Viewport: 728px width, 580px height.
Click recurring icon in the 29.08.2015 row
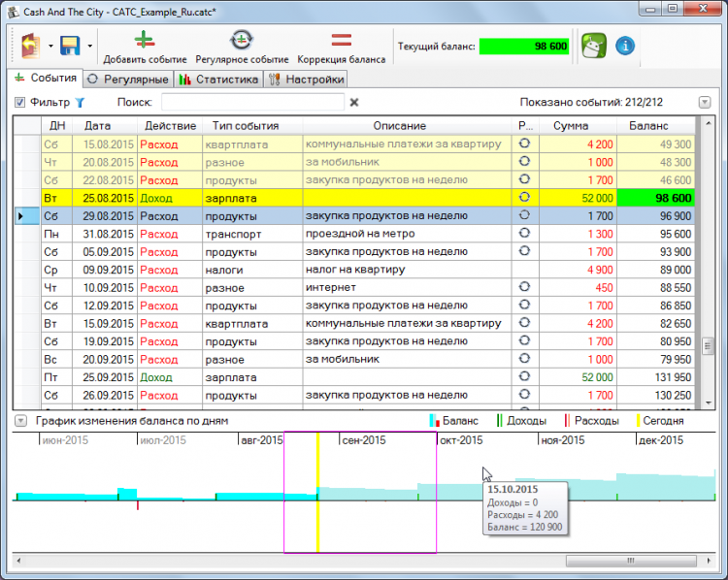pyautogui.click(x=525, y=215)
